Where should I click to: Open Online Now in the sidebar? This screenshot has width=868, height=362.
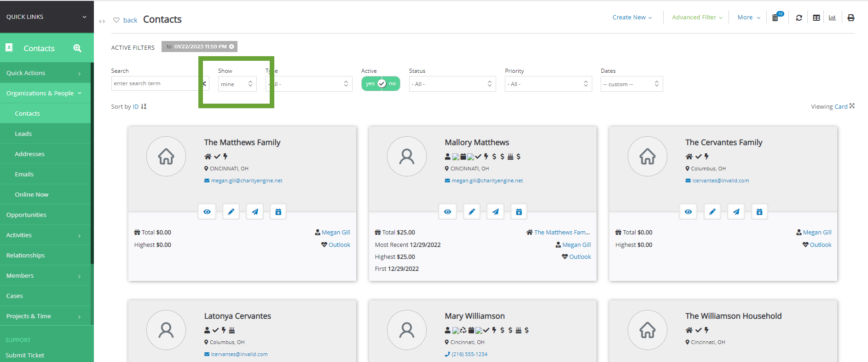[x=45, y=194]
